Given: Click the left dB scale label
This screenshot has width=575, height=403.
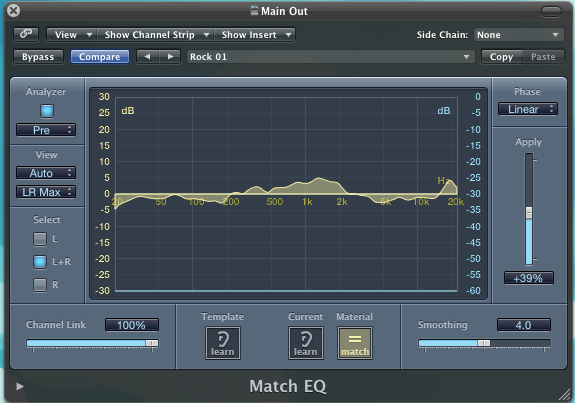Looking at the screenshot, I should [128, 111].
